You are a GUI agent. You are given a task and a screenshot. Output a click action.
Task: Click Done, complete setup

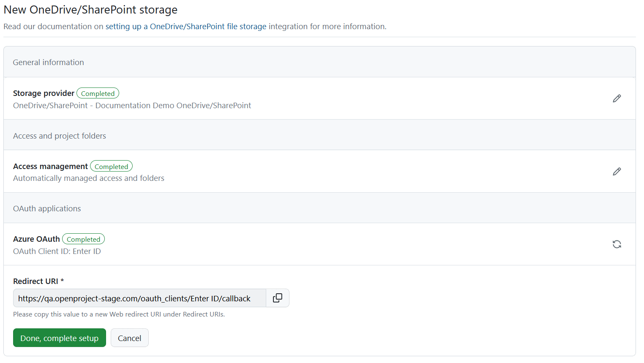click(59, 338)
